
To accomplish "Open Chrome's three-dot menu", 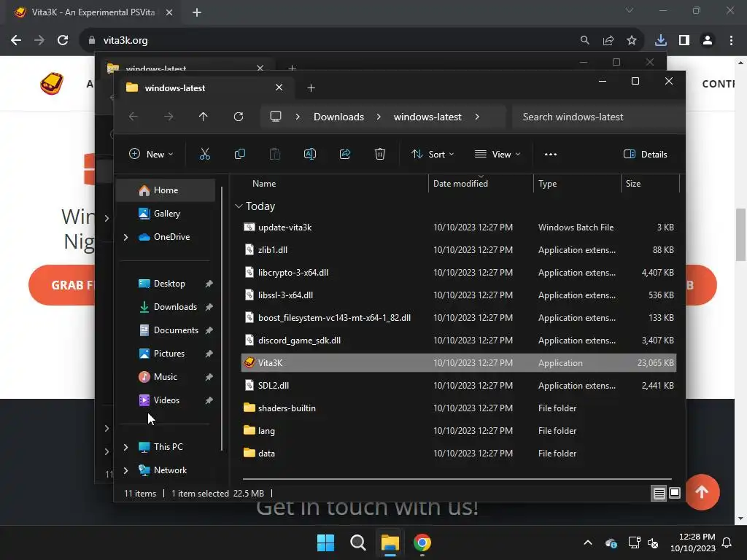I will (731, 41).
